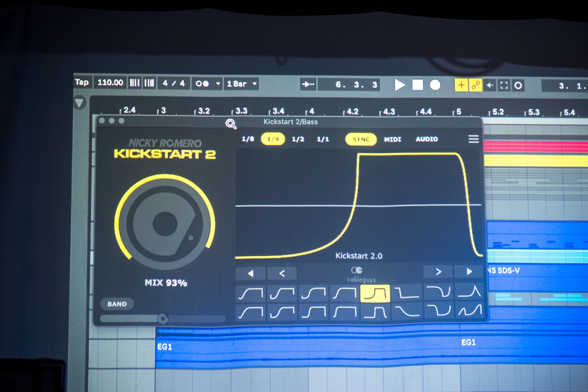Select the fourth curve preset in top row

pos(345,294)
